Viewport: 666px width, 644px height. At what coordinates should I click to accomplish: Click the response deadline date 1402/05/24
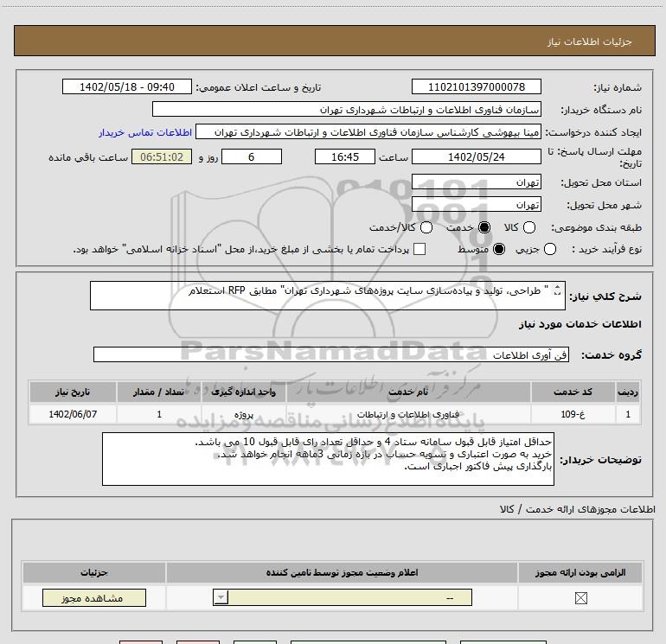pos(476,156)
